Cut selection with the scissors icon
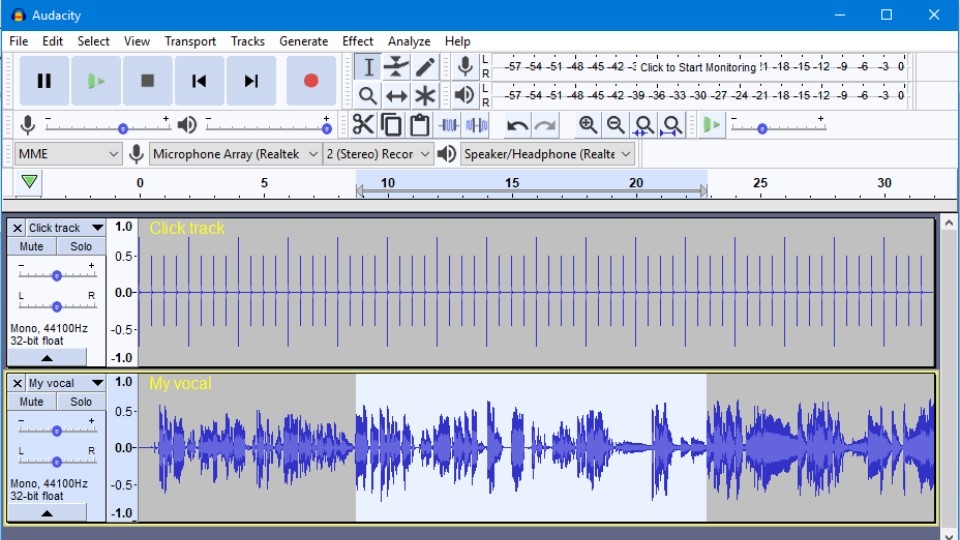 (x=363, y=125)
